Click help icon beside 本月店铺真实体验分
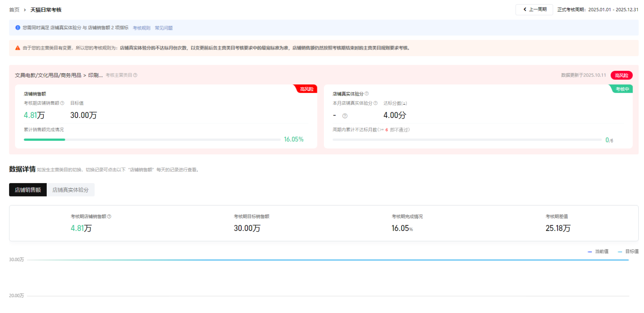 tap(375, 103)
